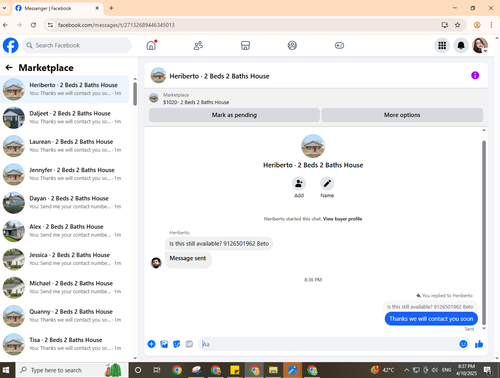
Task: Open the Marketplace storefront icon
Action: pyautogui.click(x=245, y=45)
